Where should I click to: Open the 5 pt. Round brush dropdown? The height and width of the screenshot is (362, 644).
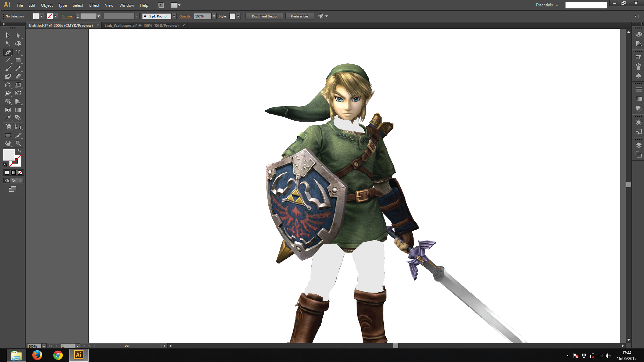click(x=174, y=16)
